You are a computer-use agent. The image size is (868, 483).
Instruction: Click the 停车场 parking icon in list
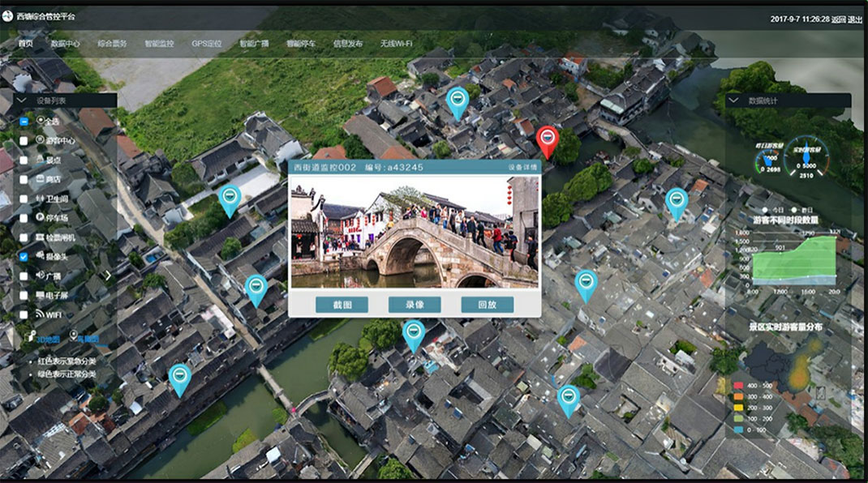pos(40,217)
